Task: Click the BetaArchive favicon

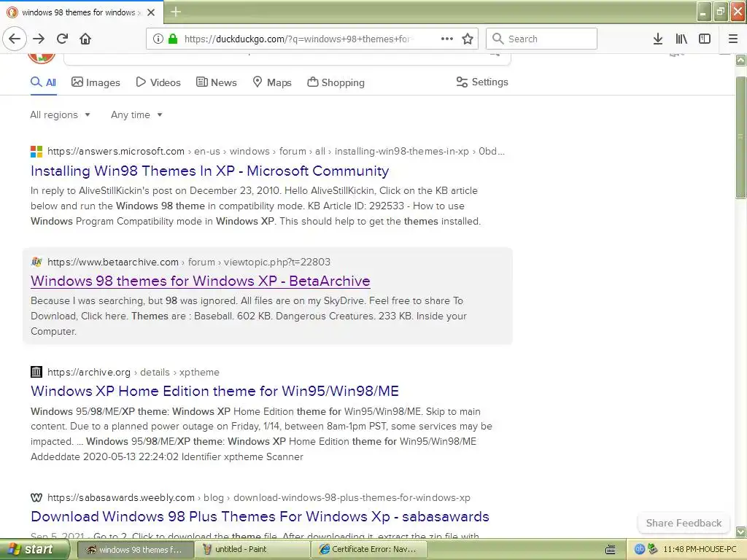Action: pyautogui.click(x=36, y=262)
